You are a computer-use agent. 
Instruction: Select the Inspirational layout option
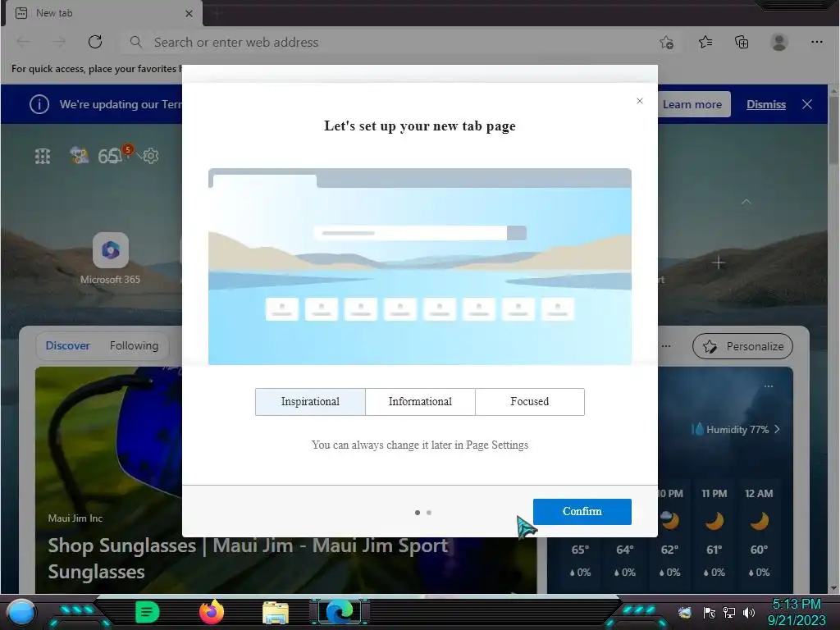point(310,402)
